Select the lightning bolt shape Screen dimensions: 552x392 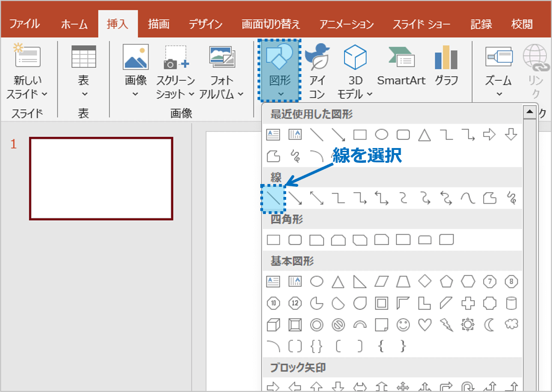pos(446,325)
